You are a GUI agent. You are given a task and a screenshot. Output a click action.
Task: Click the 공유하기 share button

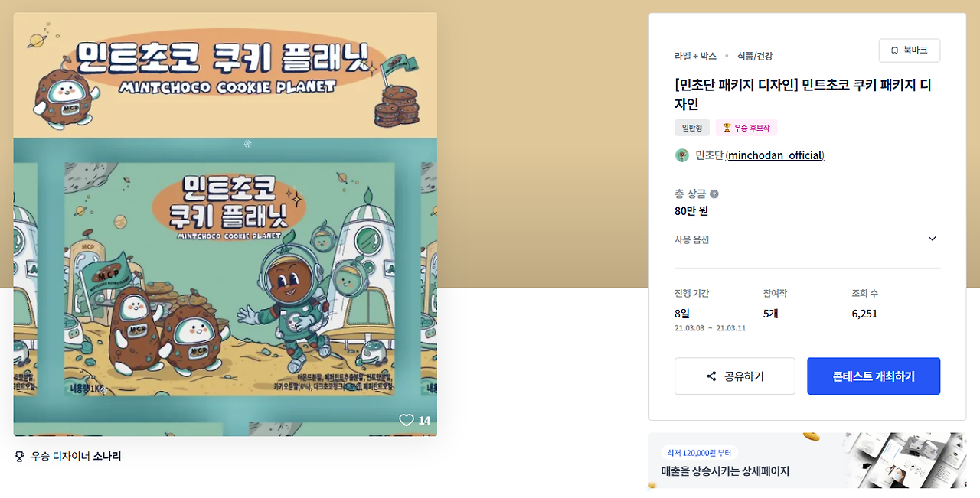735,376
